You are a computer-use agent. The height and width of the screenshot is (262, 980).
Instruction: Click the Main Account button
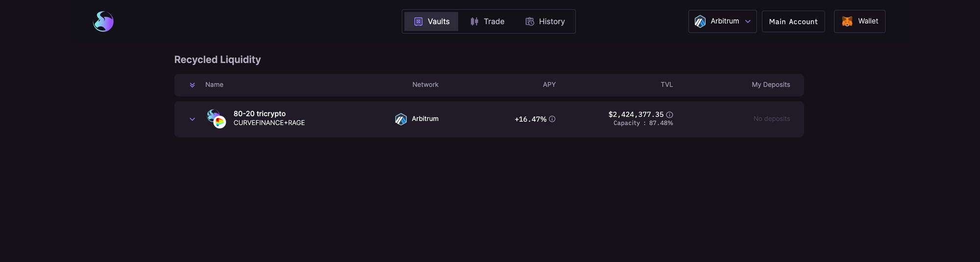tap(793, 22)
